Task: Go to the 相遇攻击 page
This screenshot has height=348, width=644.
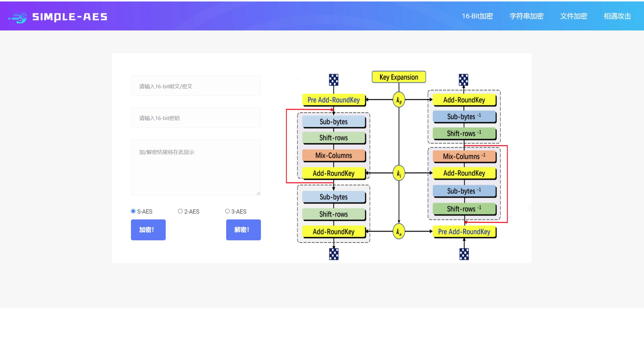Action: tap(617, 16)
